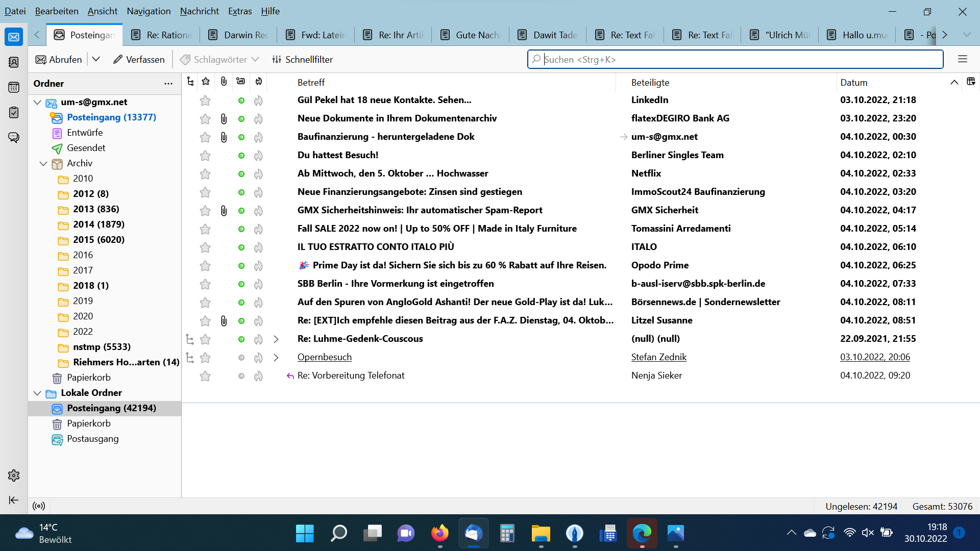980x551 pixels.
Task: Click the Verfassen button
Action: (x=139, y=59)
